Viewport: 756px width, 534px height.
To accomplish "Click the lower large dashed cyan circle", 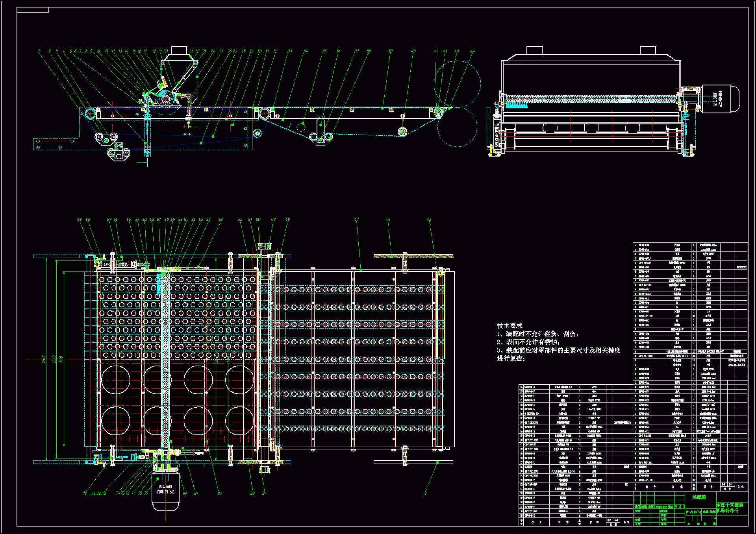I will tap(457, 127).
